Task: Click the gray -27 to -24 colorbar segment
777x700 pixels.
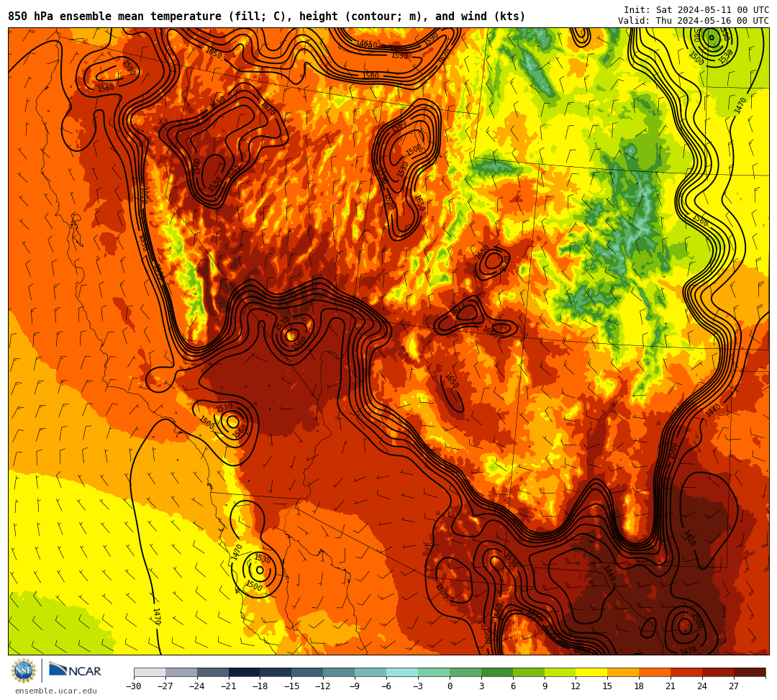Action: click(x=181, y=672)
